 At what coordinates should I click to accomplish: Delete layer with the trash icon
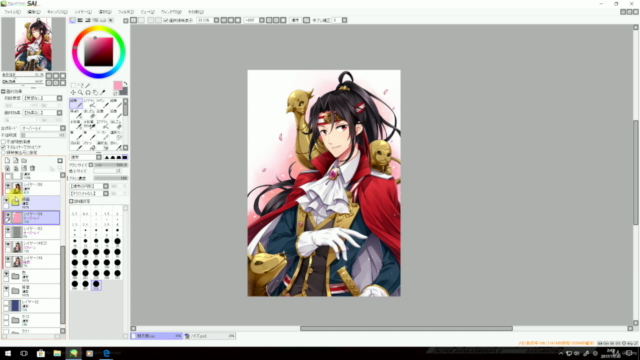(x=33, y=168)
